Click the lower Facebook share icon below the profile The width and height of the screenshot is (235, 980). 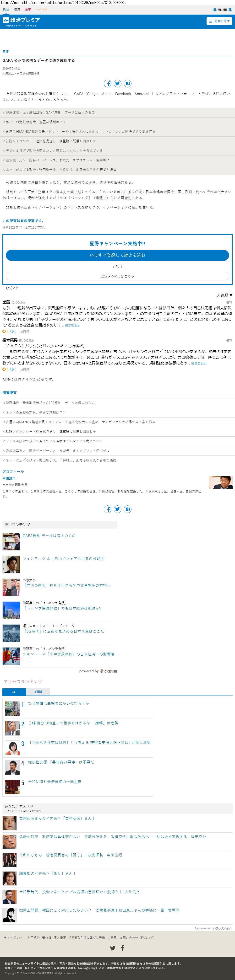coord(108,509)
